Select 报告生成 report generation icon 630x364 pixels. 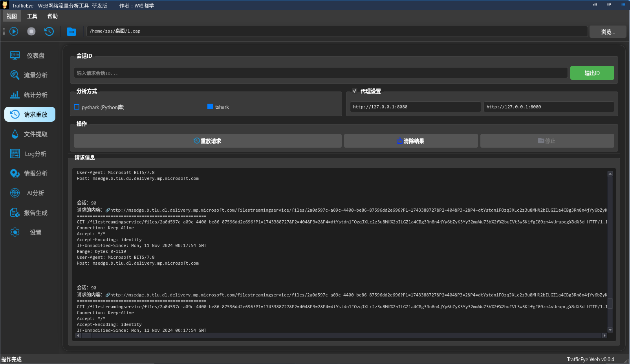[x=29, y=212]
